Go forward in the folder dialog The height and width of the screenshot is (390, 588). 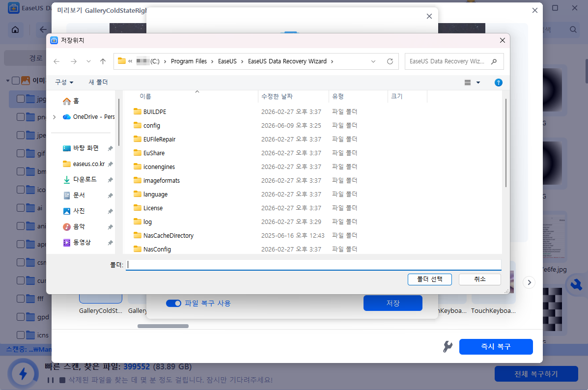[x=74, y=61]
